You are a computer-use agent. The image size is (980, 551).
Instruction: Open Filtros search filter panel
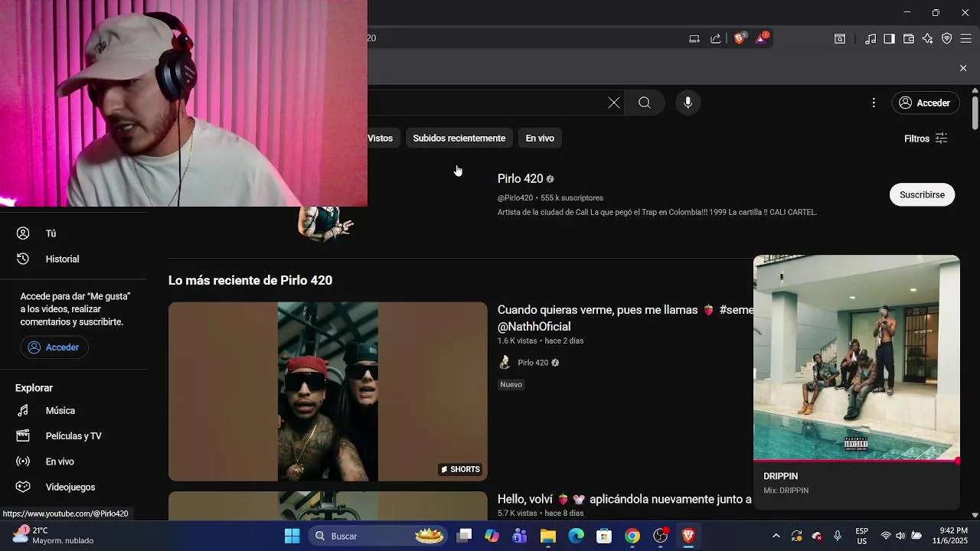[926, 139]
